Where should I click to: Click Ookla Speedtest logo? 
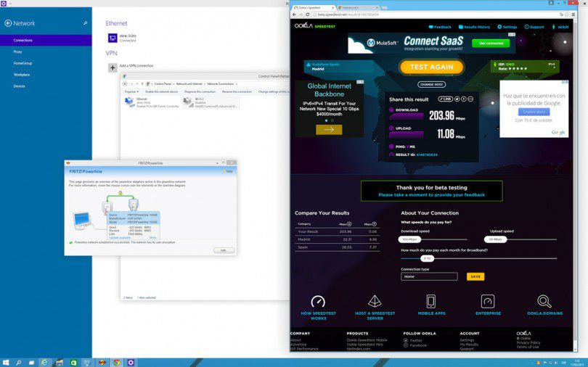[314, 26]
